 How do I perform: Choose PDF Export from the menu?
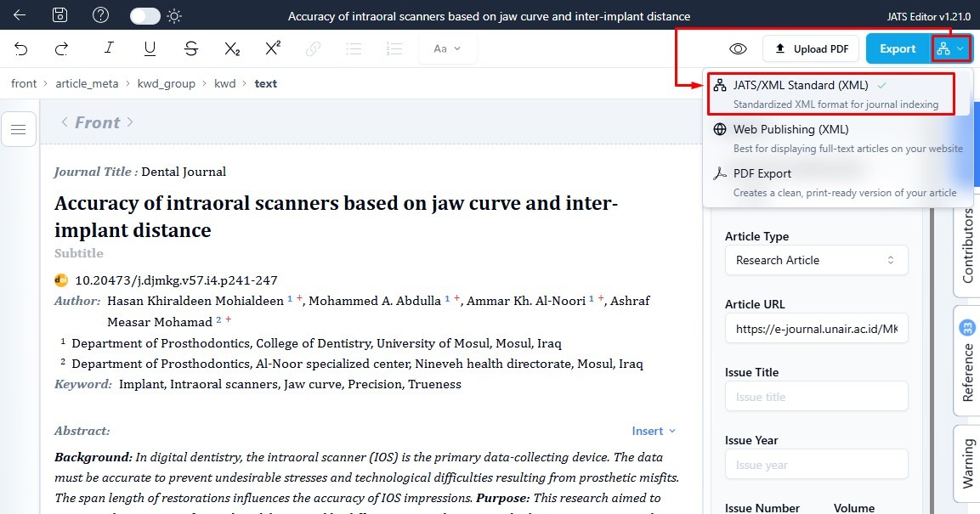pyautogui.click(x=762, y=174)
